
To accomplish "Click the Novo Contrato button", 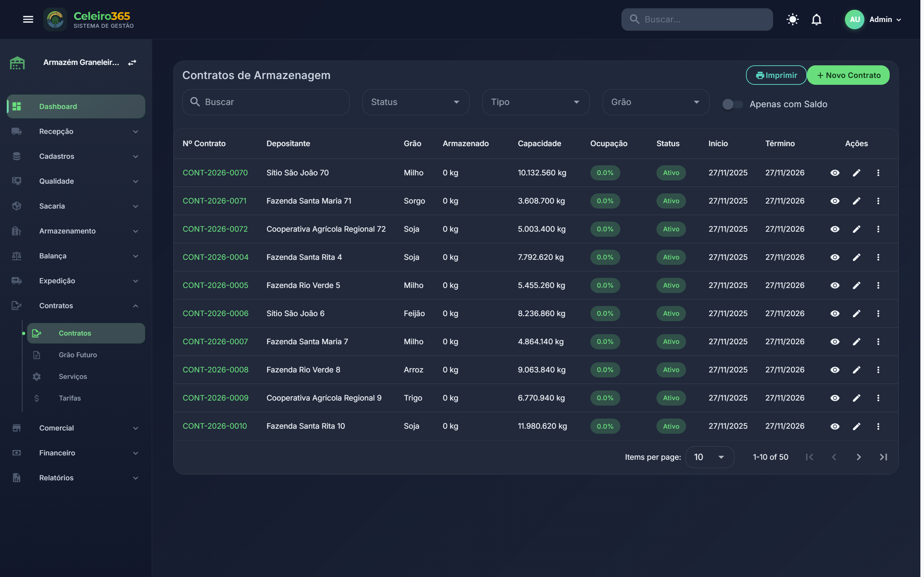I will [x=848, y=75].
